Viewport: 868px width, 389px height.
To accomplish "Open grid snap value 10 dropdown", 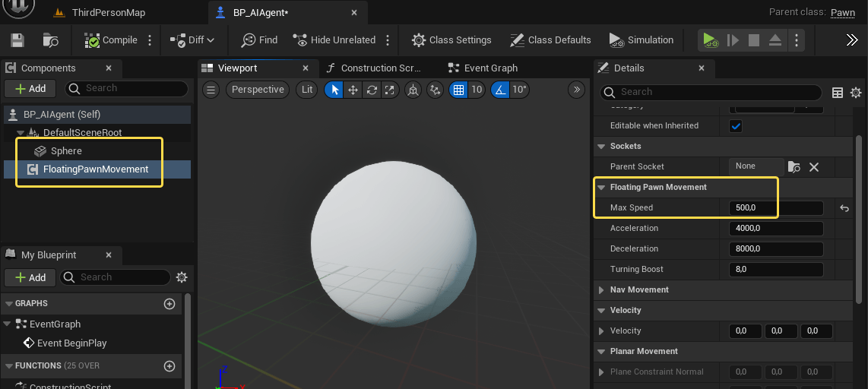I will pos(477,90).
